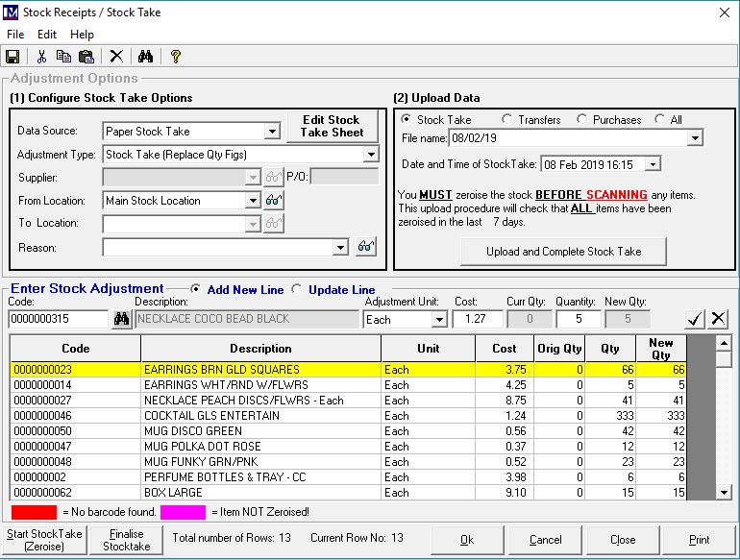This screenshot has width=740, height=560.
Task: Click binoculars search icon next to Code field
Action: [x=121, y=319]
